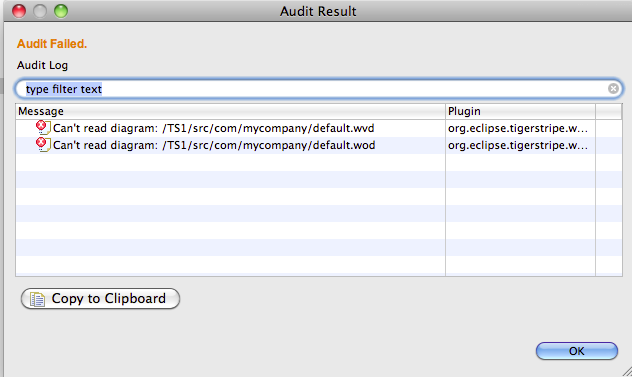Close the Audit Result window with red button

tap(19, 11)
